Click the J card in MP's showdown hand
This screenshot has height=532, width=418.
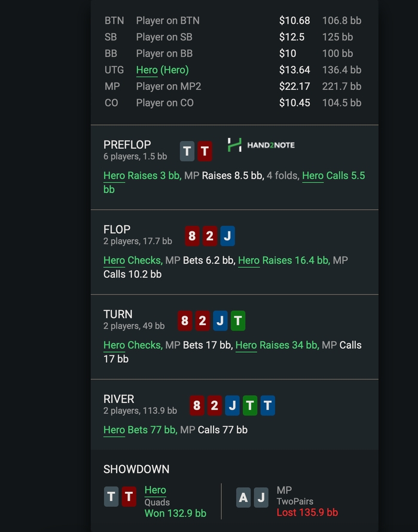point(261,498)
